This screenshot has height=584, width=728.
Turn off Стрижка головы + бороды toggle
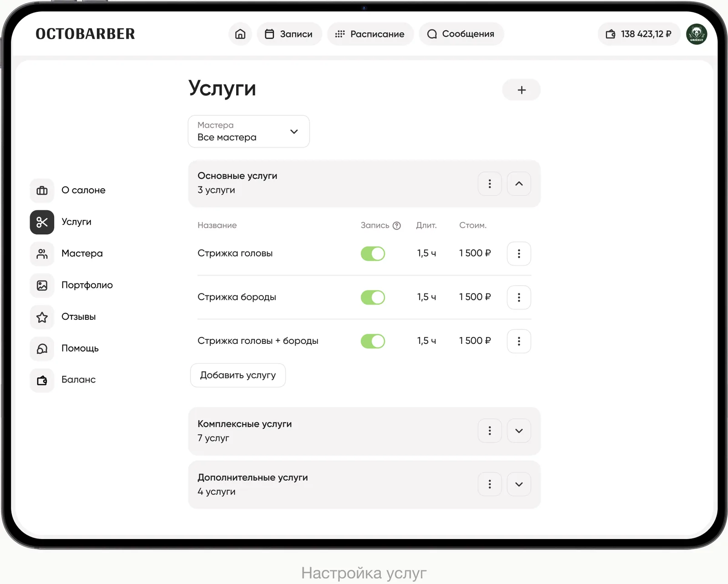pos(373,341)
